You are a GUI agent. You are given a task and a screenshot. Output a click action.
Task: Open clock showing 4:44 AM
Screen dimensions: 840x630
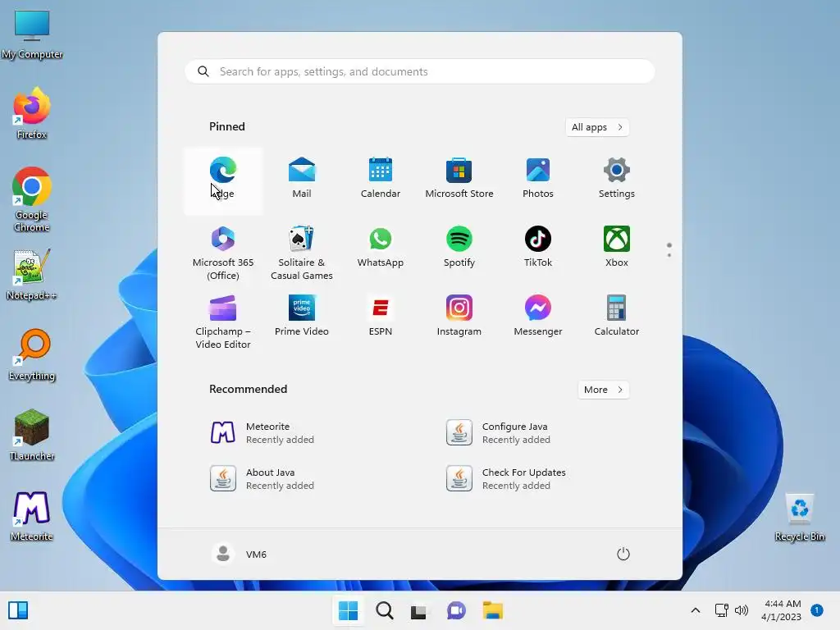click(782, 610)
